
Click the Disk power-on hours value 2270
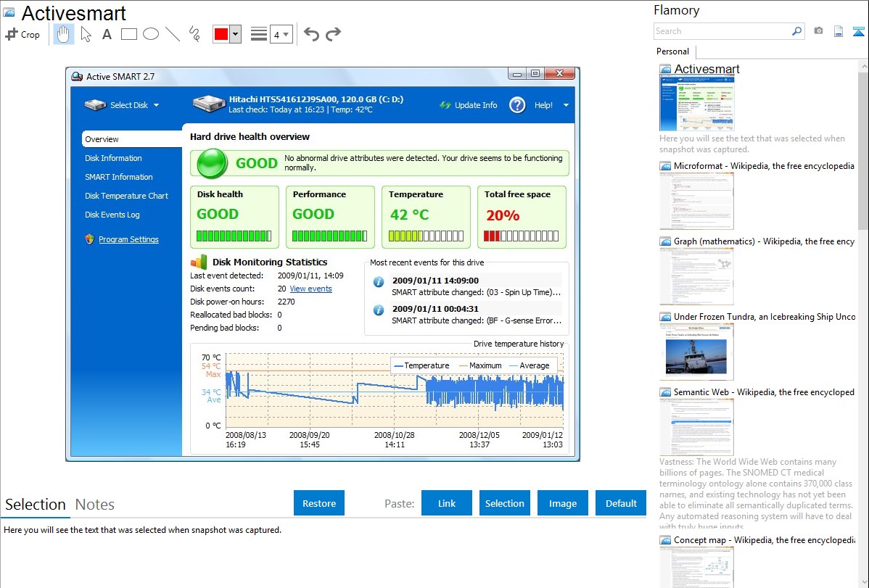pos(286,302)
